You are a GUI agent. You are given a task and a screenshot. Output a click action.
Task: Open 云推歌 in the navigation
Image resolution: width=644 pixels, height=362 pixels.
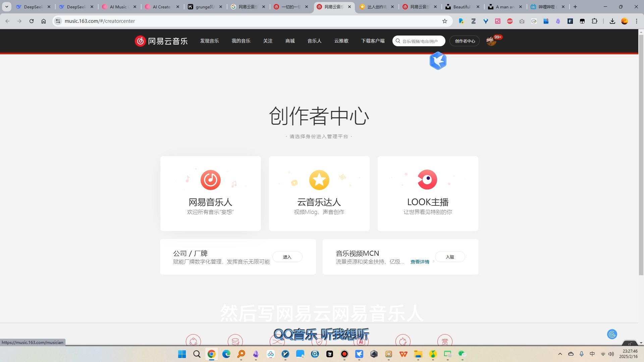point(341,41)
